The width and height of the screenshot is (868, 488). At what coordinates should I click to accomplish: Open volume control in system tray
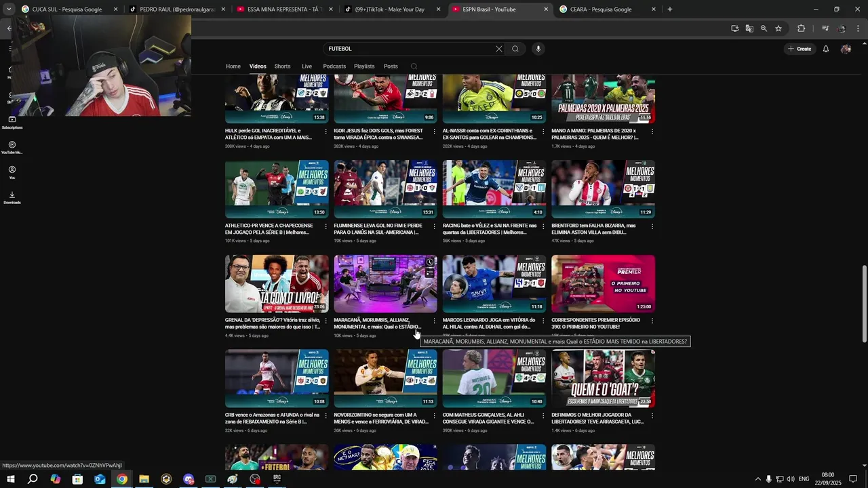791,479
